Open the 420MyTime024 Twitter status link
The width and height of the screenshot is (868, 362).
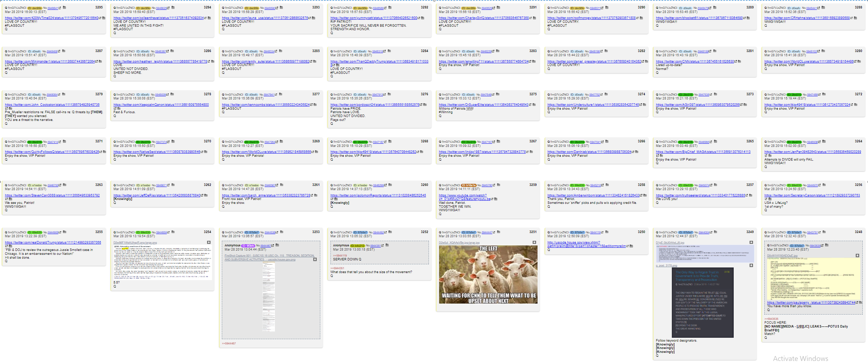[52, 18]
